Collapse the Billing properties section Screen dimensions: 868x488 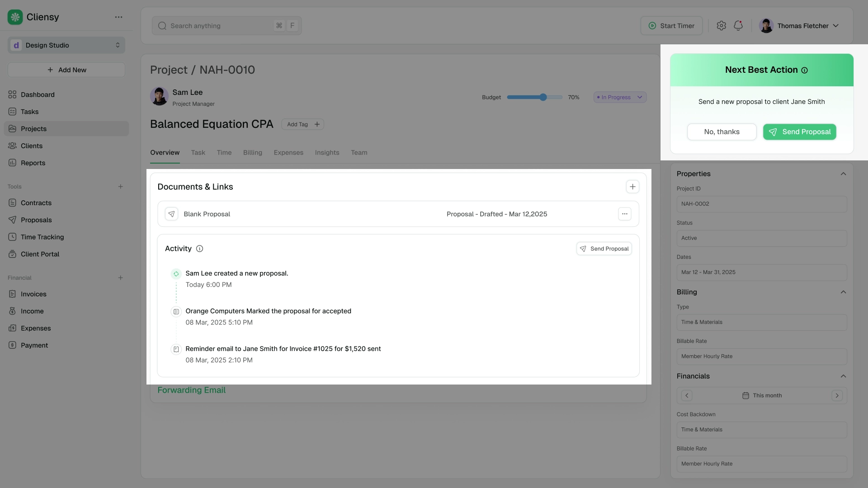coord(844,292)
